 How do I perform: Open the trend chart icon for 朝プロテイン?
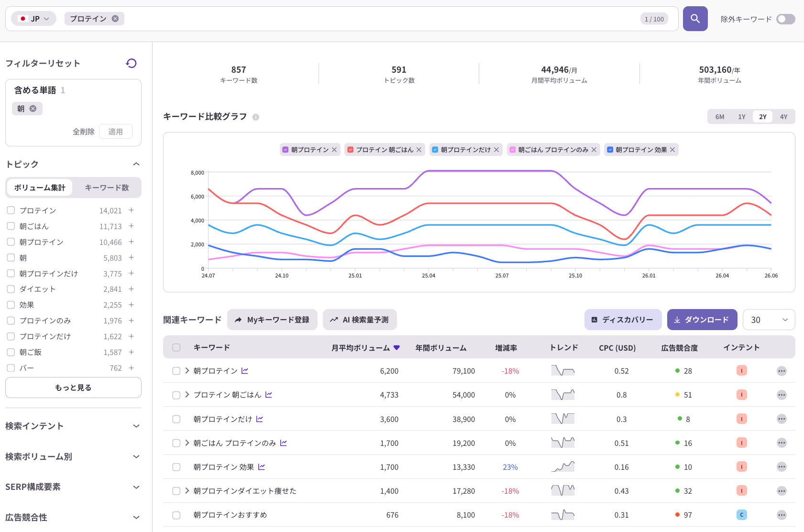[245, 371]
